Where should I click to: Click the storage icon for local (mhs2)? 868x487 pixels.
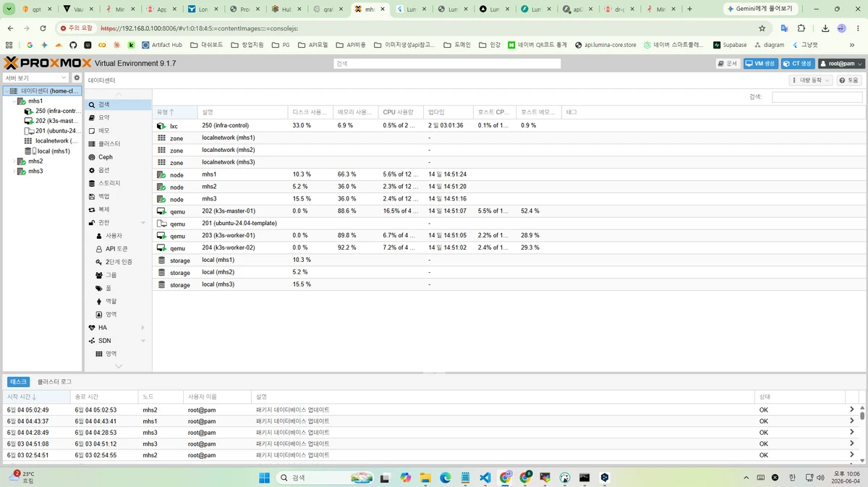161,273
